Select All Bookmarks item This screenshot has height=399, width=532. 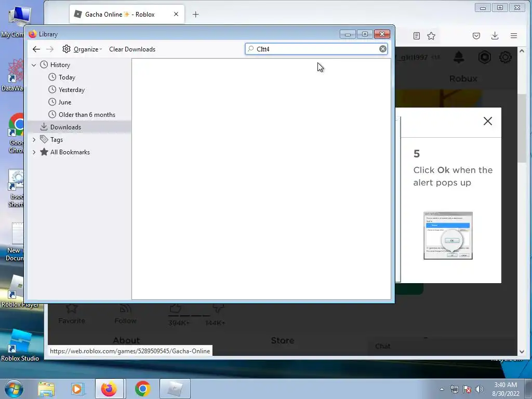click(x=70, y=152)
